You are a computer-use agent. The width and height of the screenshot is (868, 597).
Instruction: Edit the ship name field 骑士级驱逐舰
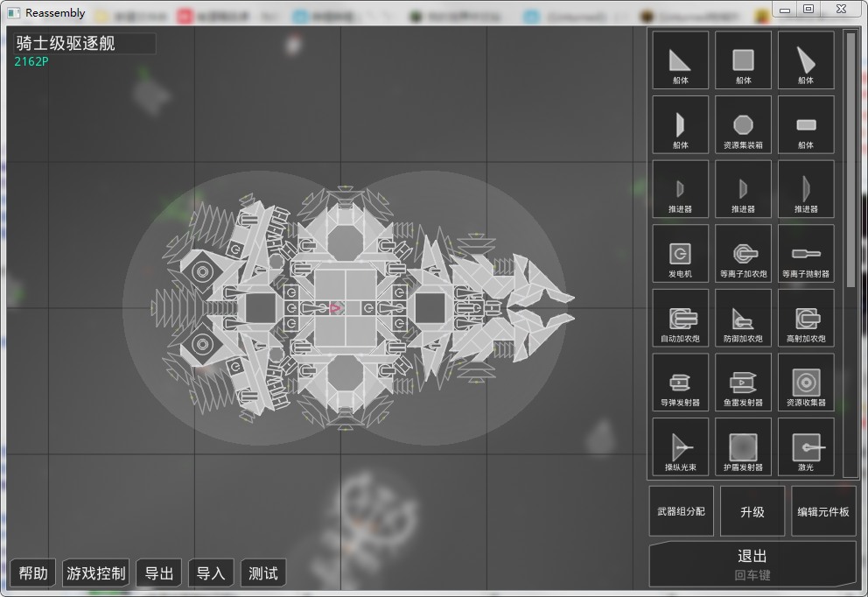pyautogui.click(x=84, y=43)
